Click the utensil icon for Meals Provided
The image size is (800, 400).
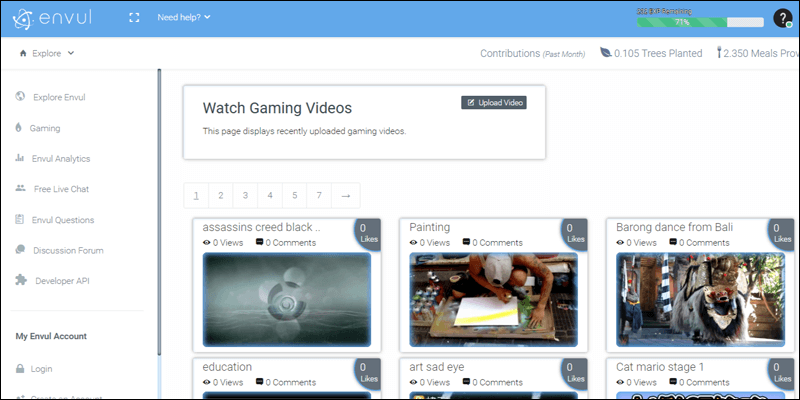(x=719, y=53)
